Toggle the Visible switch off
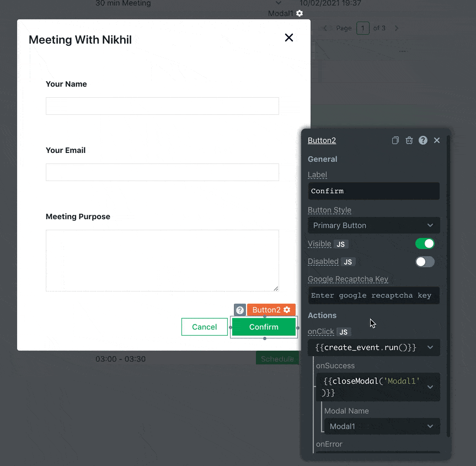This screenshot has height=466, width=476. click(425, 243)
